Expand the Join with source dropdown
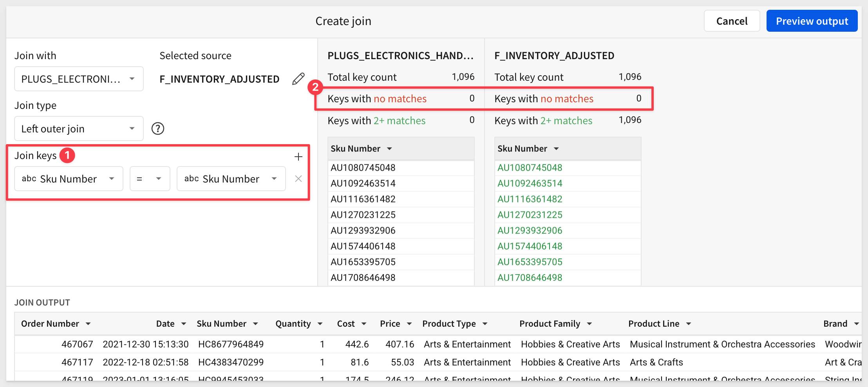The image size is (868, 387). pos(79,79)
